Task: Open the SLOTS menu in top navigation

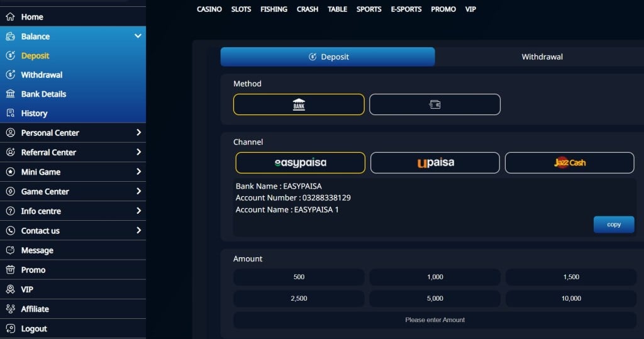Action: [241, 9]
